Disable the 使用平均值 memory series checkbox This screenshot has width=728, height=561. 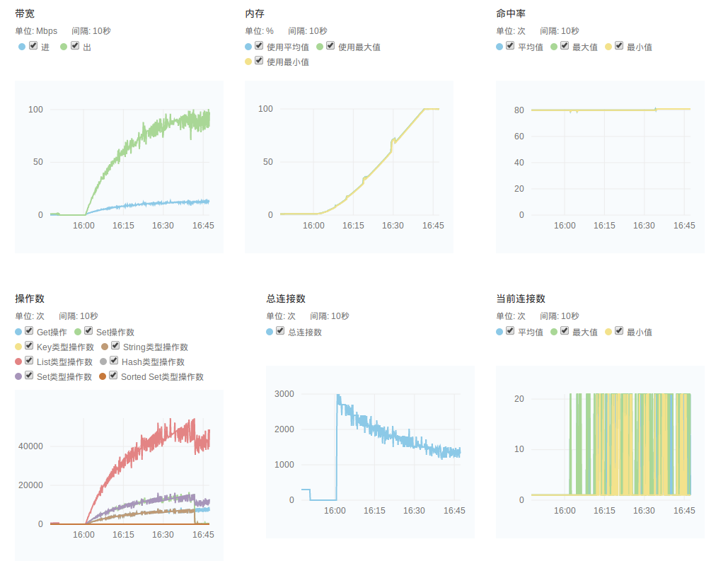[x=259, y=46]
